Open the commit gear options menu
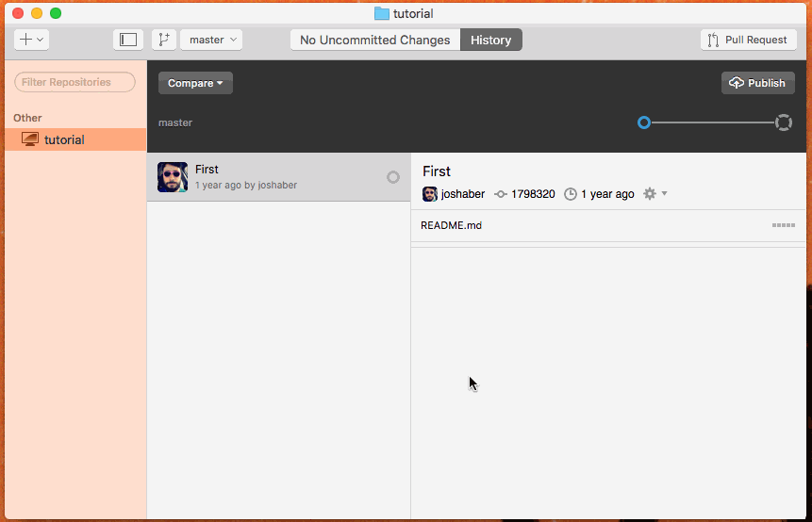The height and width of the screenshot is (522, 812). [655, 193]
